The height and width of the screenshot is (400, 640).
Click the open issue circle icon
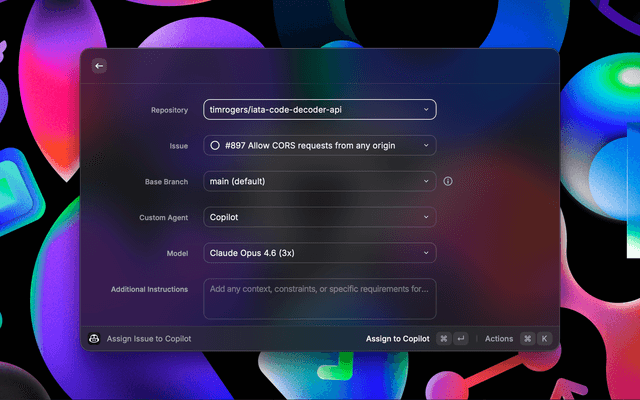215,145
